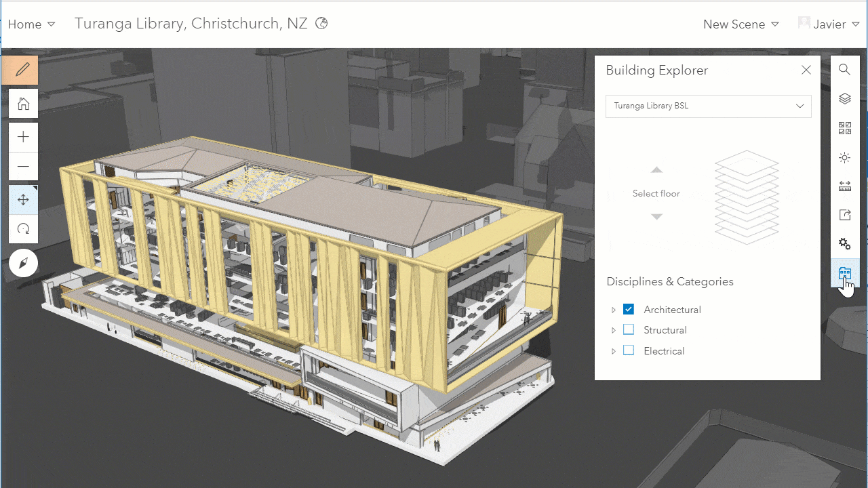Click the Select floor label
Viewport: 868px width, 488px height.
(656, 193)
